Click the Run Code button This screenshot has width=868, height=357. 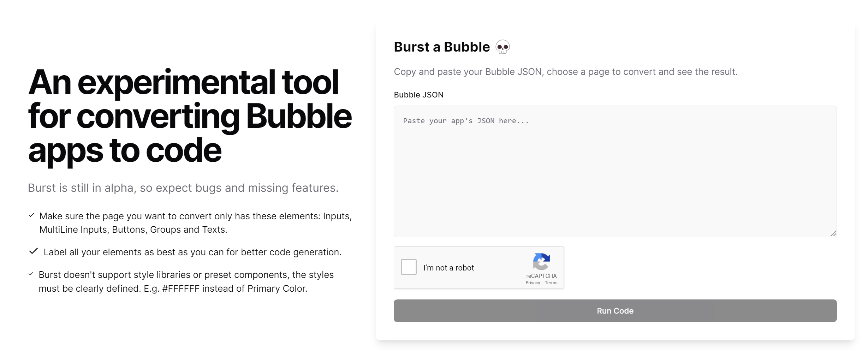[x=615, y=311]
